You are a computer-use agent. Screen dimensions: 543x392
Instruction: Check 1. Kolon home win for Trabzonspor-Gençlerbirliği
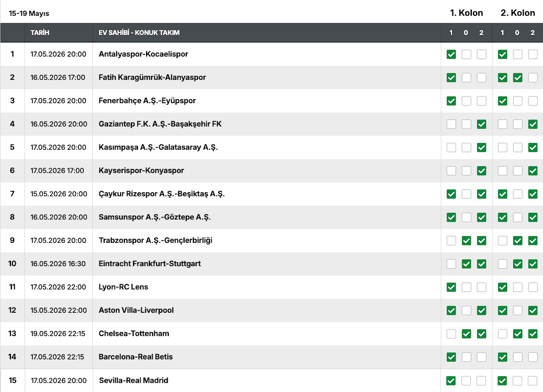451,241
